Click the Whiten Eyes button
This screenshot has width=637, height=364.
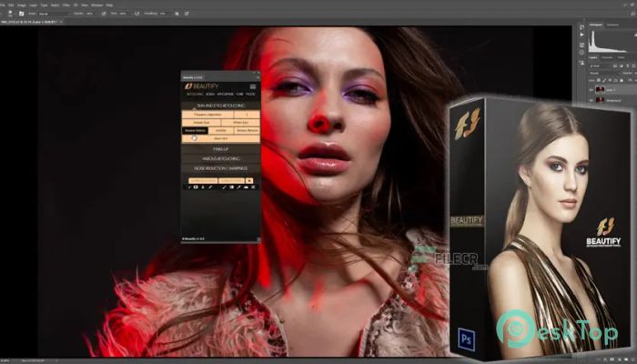coord(240,123)
